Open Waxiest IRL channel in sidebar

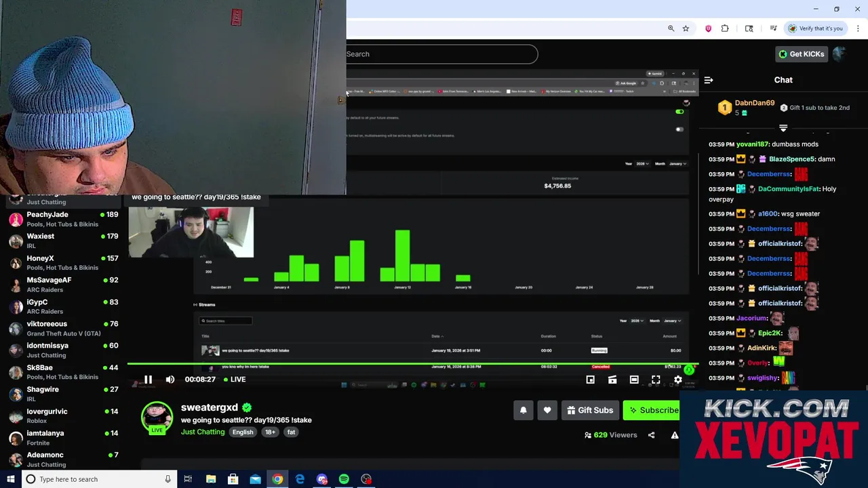click(x=64, y=241)
